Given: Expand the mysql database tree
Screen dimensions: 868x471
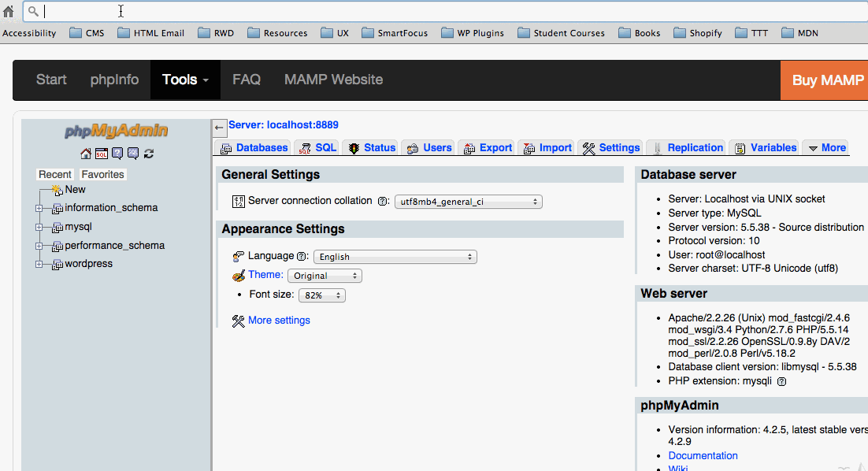Looking at the screenshot, I should (39, 228).
